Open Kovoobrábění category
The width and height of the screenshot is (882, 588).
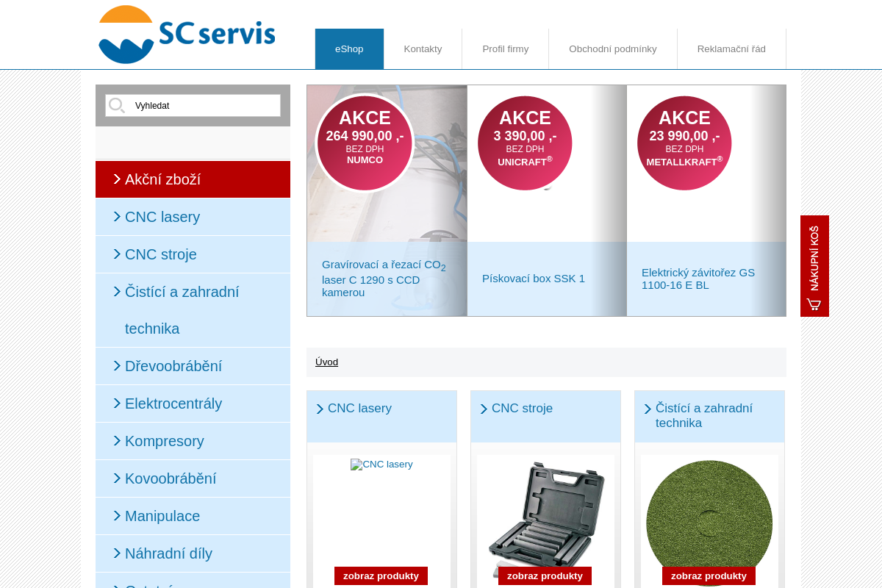click(x=193, y=478)
